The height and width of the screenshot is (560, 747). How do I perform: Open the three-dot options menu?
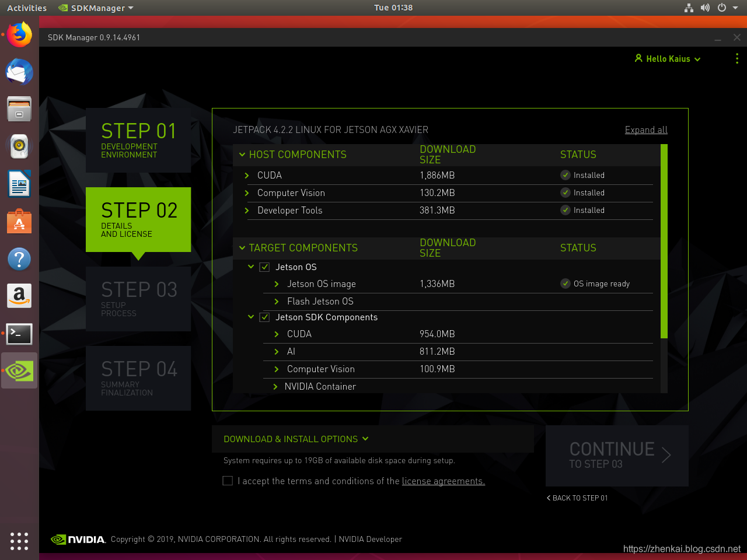pos(737,58)
